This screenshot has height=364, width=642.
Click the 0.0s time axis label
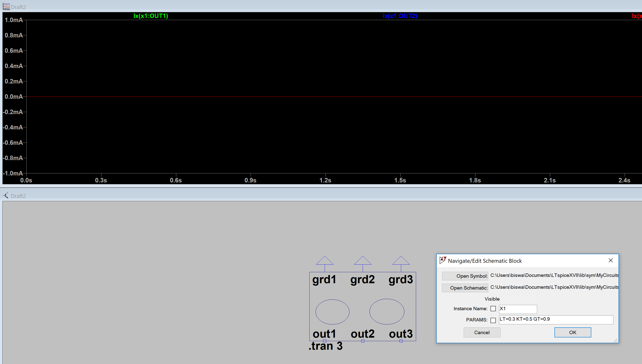(x=26, y=180)
